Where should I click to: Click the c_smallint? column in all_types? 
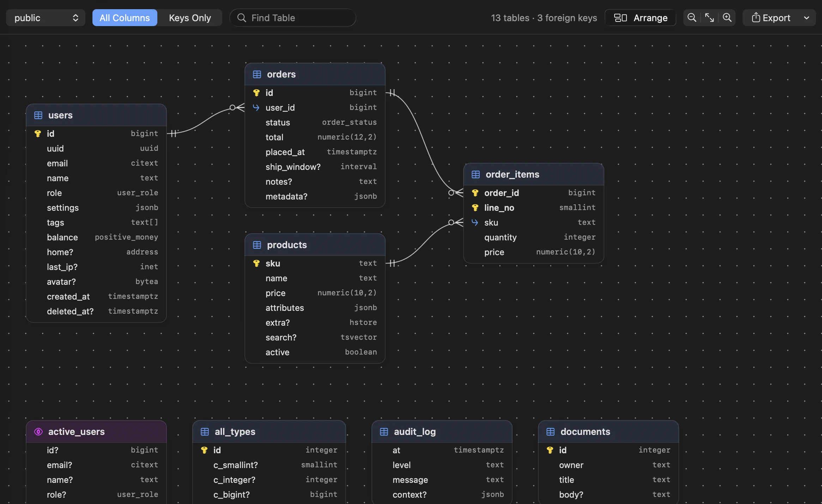(x=269, y=465)
